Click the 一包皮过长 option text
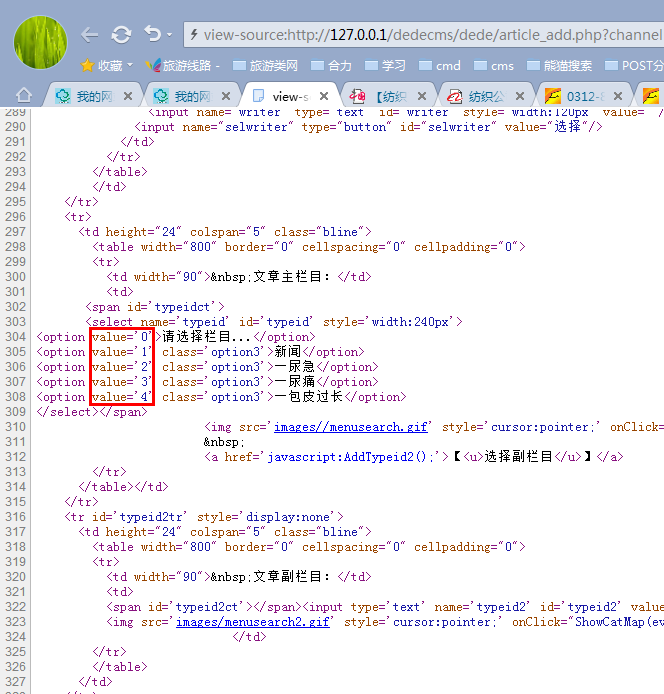The width and height of the screenshot is (664, 694). point(309,397)
